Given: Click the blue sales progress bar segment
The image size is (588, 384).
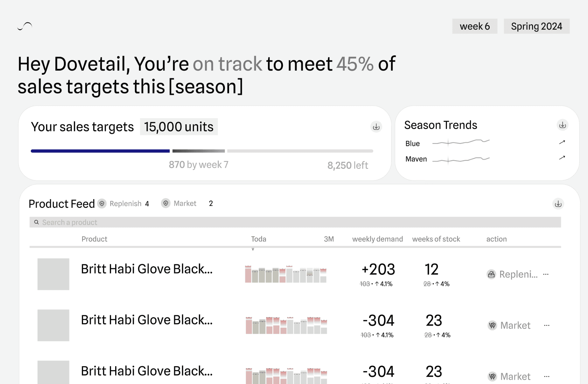Looking at the screenshot, I should coord(100,151).
